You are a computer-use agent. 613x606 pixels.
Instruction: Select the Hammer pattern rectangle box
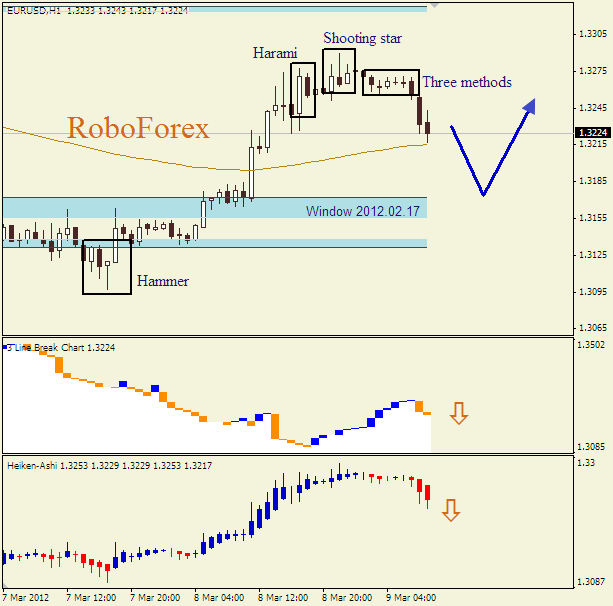tap(107, 267)
